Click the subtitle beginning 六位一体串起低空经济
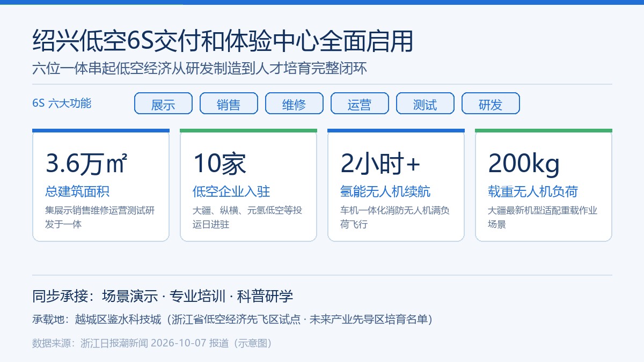This screenshot has width=644, height=362. pyautogui.click(x=199, y=69)
